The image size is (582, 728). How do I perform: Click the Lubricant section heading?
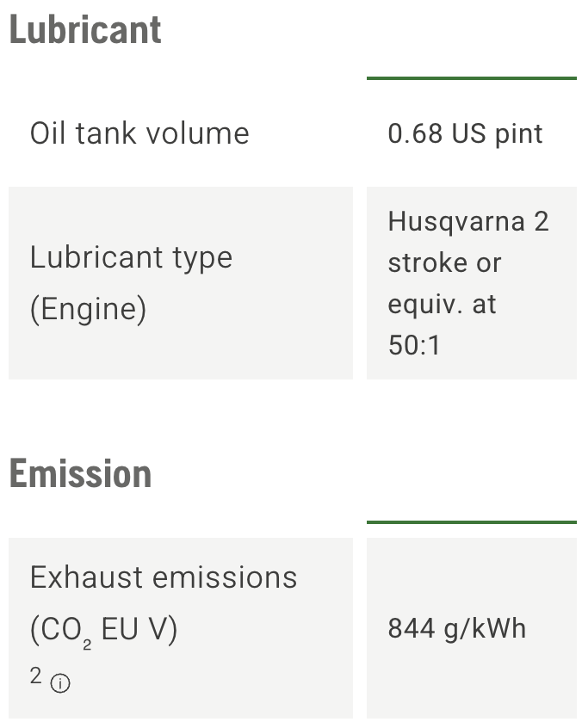pyautogui.click(x=85, y=30)
